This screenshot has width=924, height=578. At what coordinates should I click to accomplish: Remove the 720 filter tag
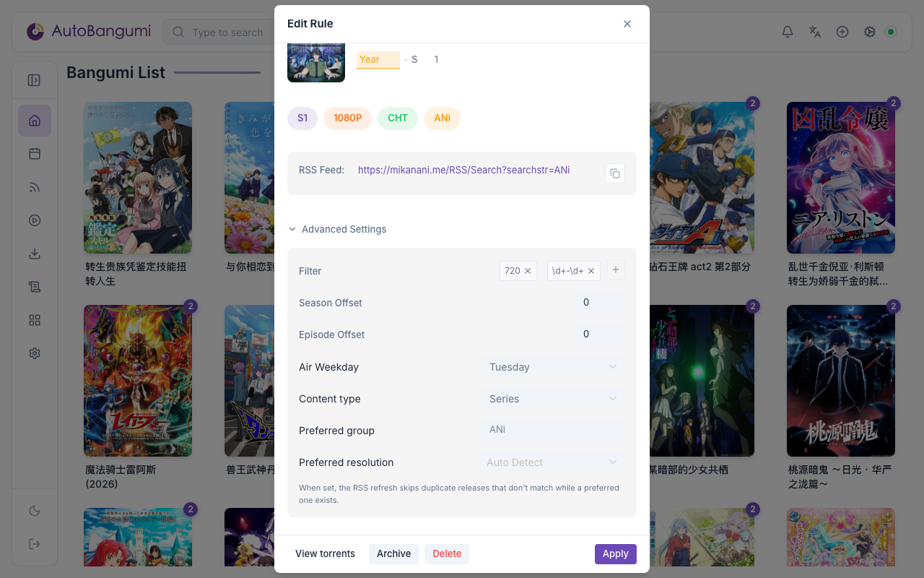[x=528, y=271]
